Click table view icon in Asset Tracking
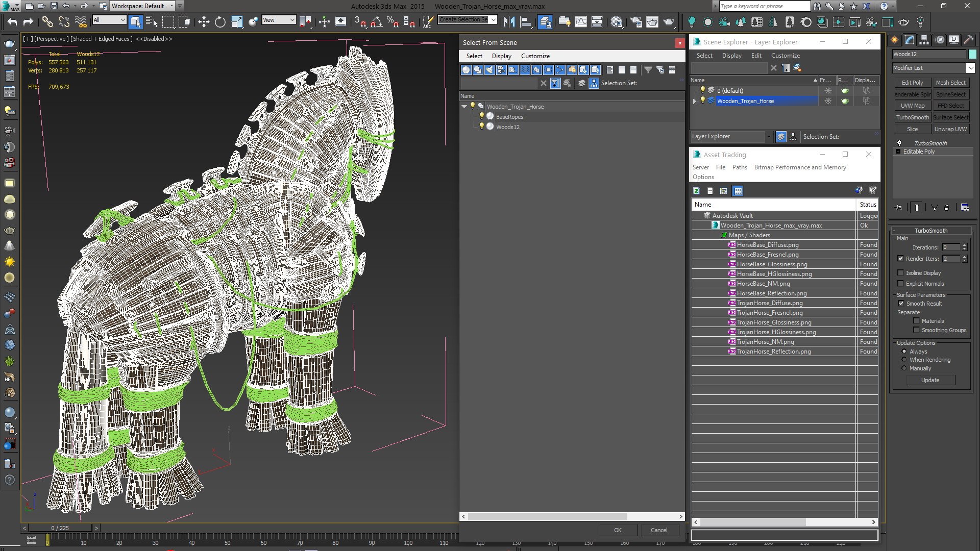This screenshot has height=551, width=980. (738, 191)
